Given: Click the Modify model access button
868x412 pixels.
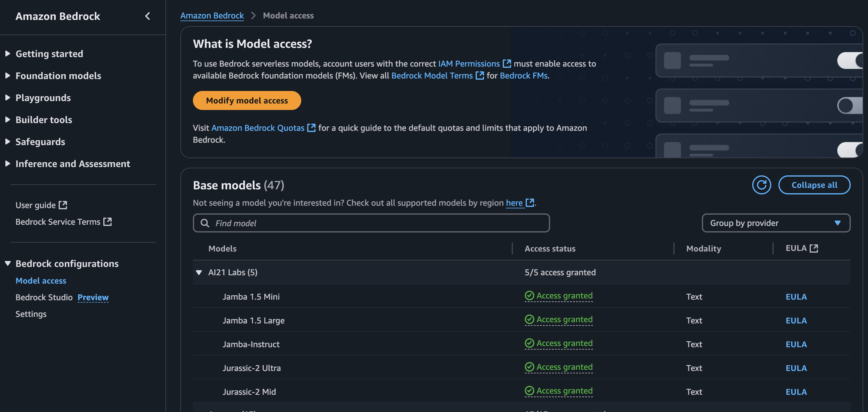Looking at the screenshot, I should tap(247, 100).
